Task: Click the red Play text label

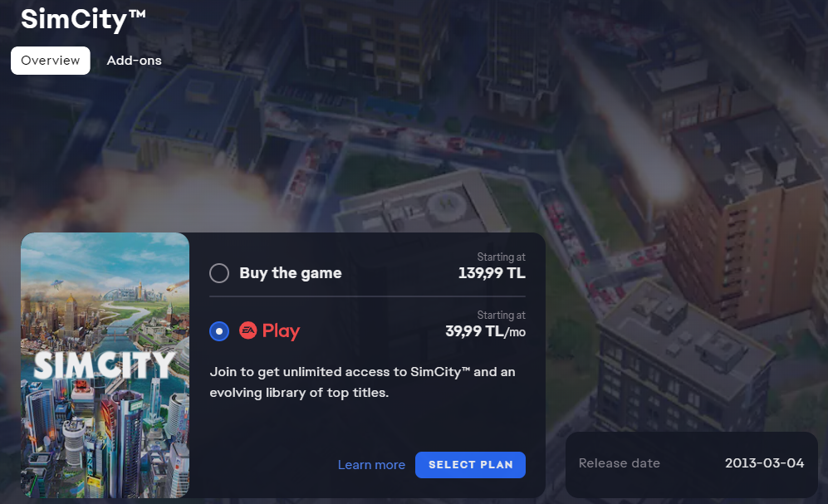Action: coord(281,331)
